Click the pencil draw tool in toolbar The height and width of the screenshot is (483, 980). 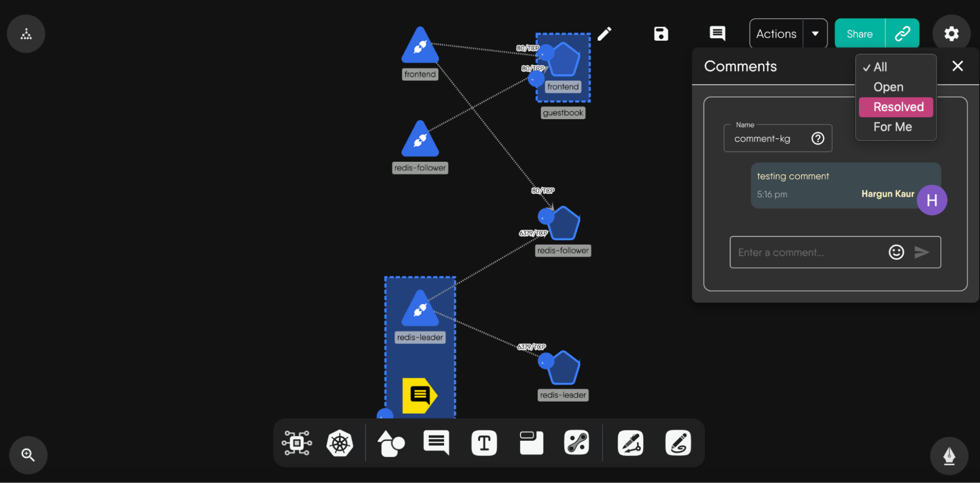[630, 443]
